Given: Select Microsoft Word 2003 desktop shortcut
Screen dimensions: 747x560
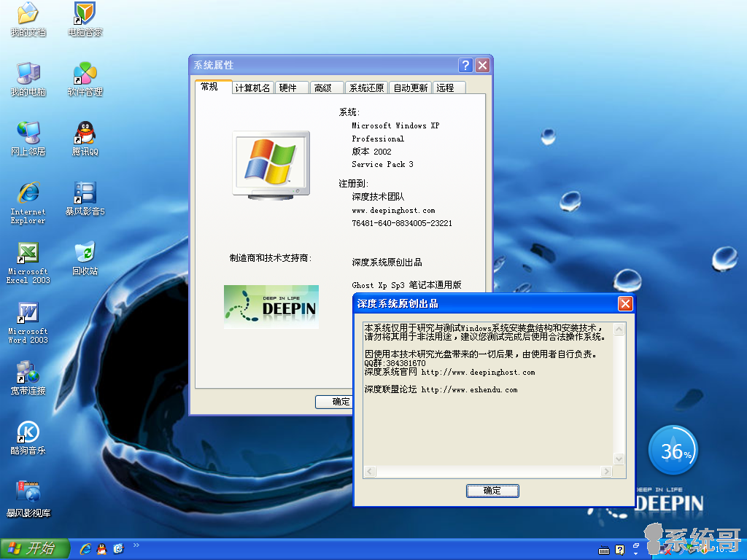Looking at the screenshot, I should 28,323.
